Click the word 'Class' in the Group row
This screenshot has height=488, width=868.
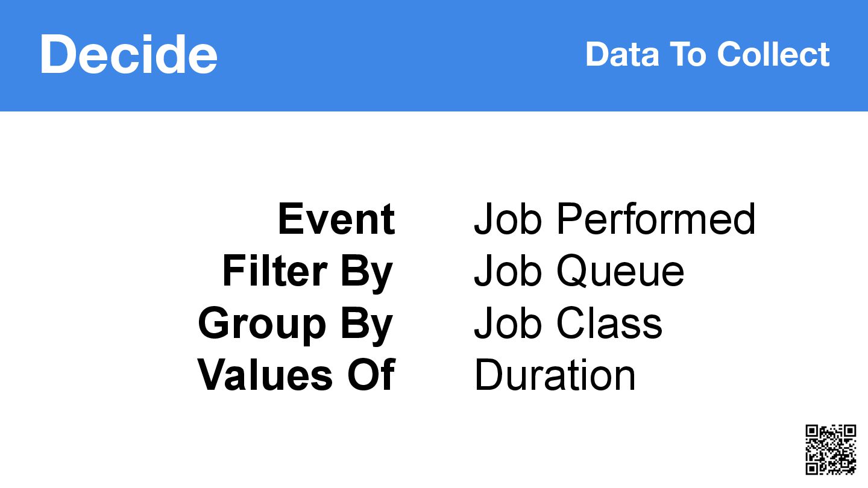pyautogui.click(x=609, y=323)
